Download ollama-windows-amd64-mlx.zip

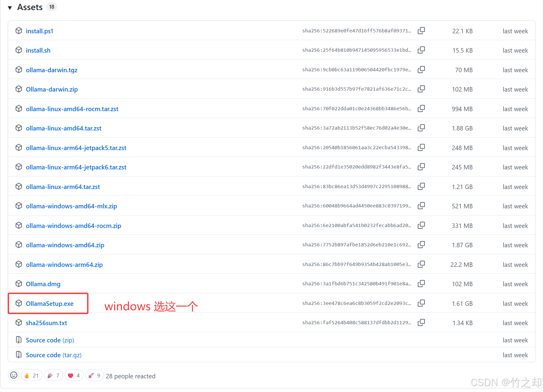pyautogui.click(x=71, y=206)
